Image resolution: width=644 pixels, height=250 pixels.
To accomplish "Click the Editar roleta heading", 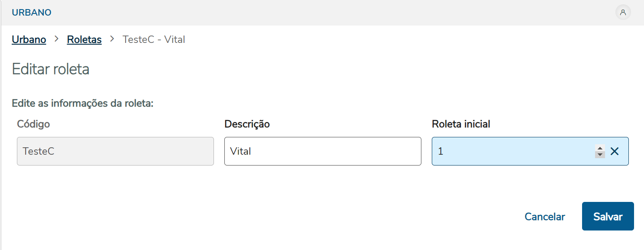I will [x=51, y=69].
